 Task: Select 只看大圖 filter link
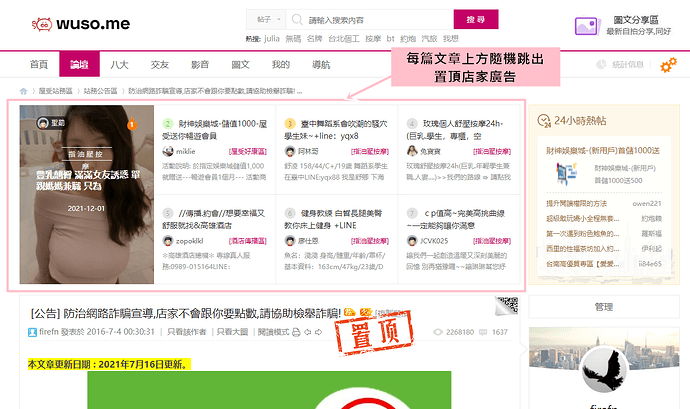tap(232, 332)
